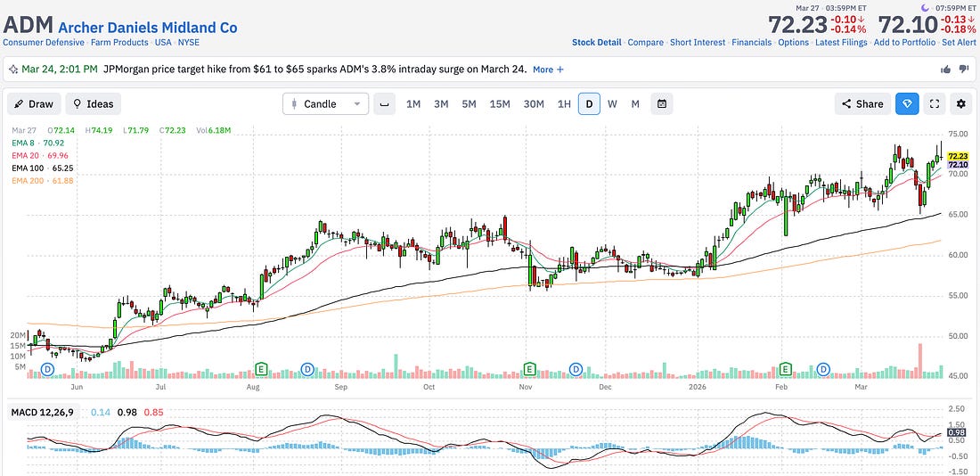Click the earnings marker in early August
The image size is (980, 476).
pos(262,370)
